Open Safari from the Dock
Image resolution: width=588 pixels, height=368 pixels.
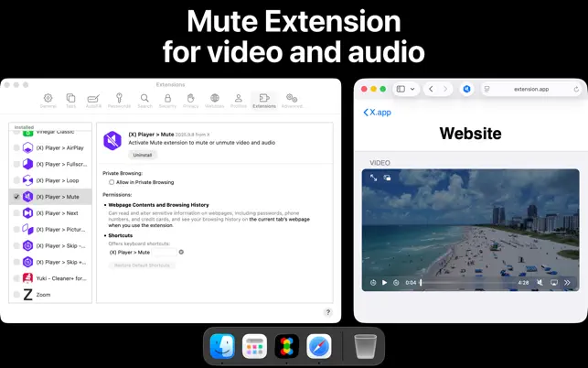point(319,346)
